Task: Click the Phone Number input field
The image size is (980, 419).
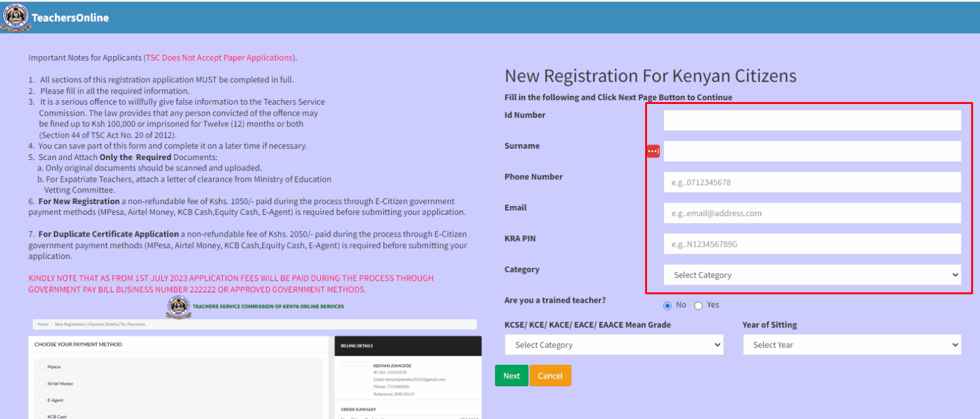Action: 812,182
